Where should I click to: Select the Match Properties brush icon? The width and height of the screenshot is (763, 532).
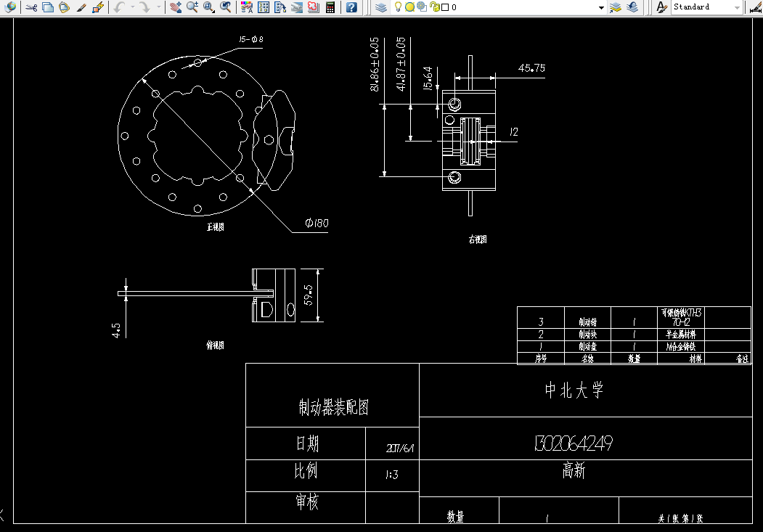tap(81, 7)
